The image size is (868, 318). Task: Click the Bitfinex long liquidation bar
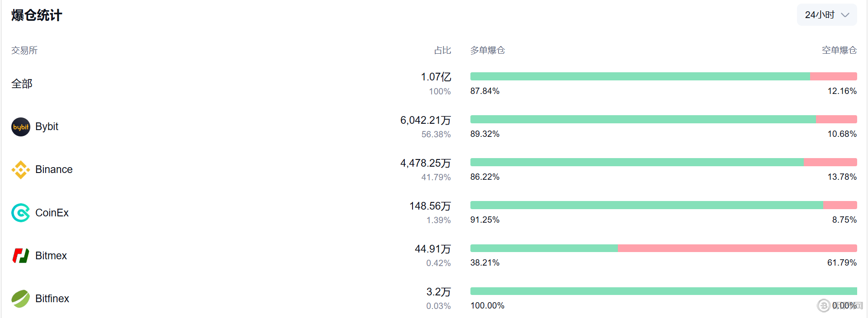click(664, 291)
